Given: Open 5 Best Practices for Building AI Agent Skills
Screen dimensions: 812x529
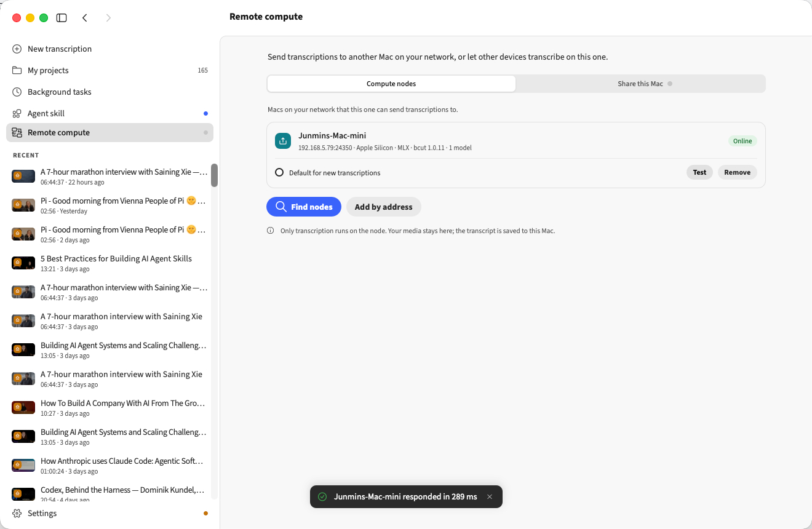Looking at the screenshot, I should (109, 263).
